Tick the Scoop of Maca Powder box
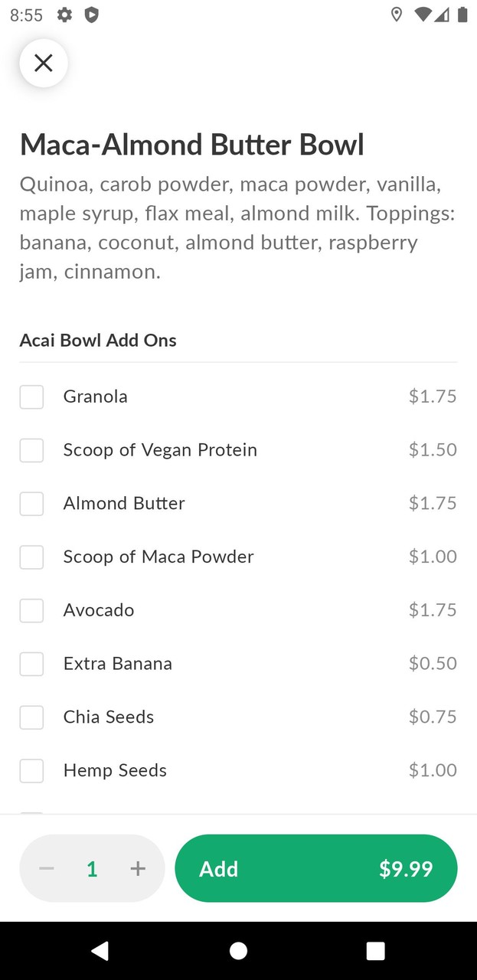This screenshot has width=477, height=980. coord(31,557)
